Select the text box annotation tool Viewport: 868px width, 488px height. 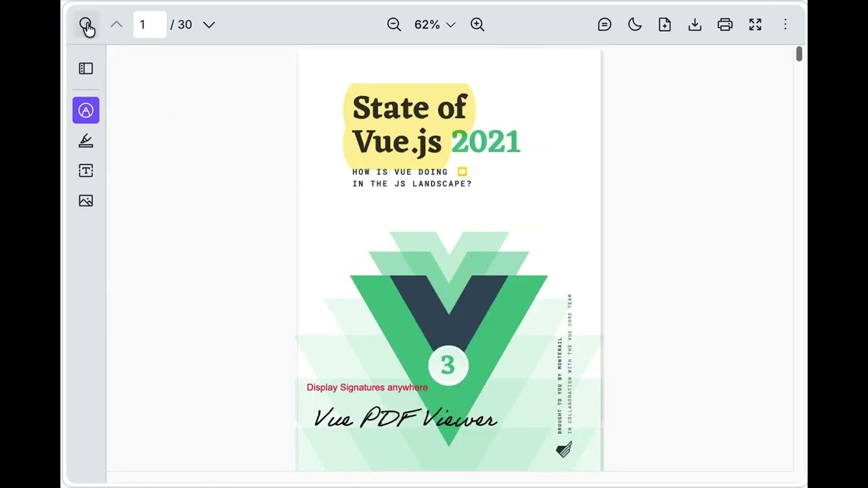click(85, 171)
